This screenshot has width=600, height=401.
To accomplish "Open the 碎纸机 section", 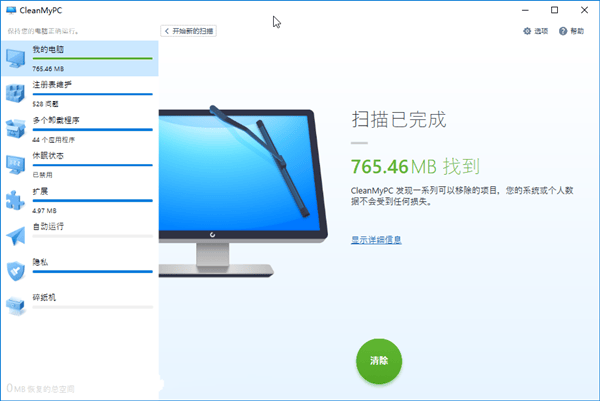I will click(x=80, y=306).
